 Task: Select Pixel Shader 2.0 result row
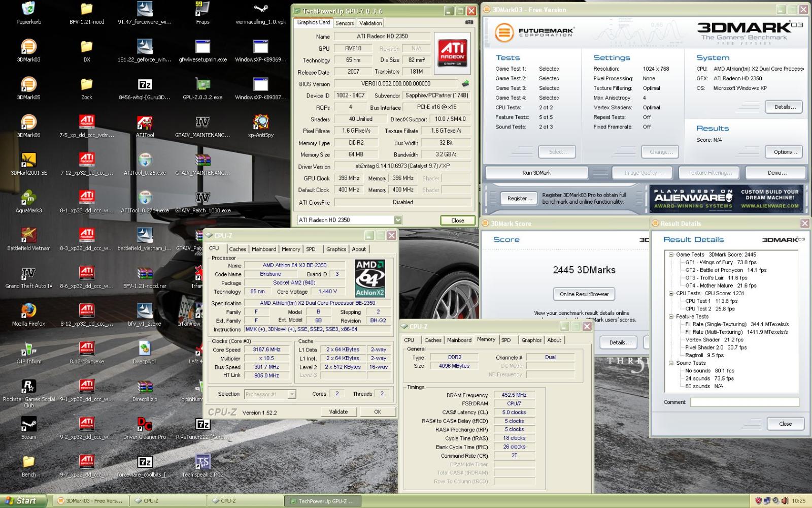(716, 347)
